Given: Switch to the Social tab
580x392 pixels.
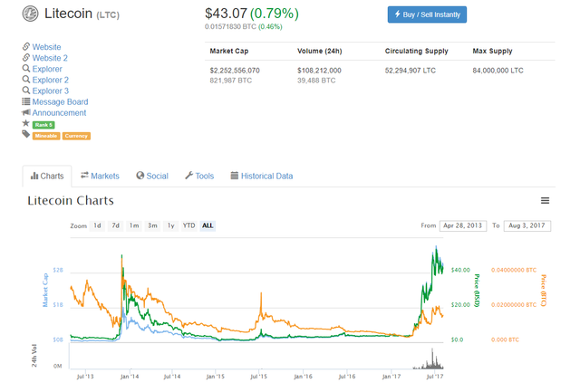Looking at the screenshot, I should pyautogui.click(x=152, y=176).
